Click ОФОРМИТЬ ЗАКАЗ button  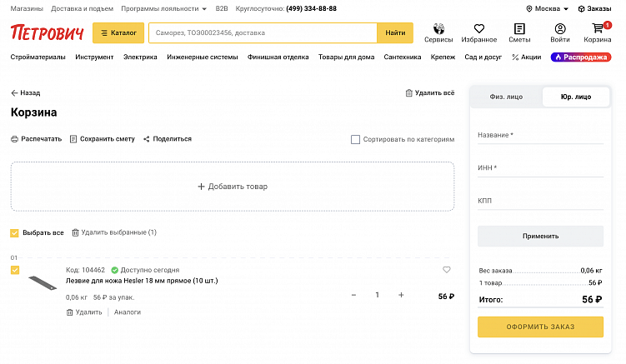[541, 327]
